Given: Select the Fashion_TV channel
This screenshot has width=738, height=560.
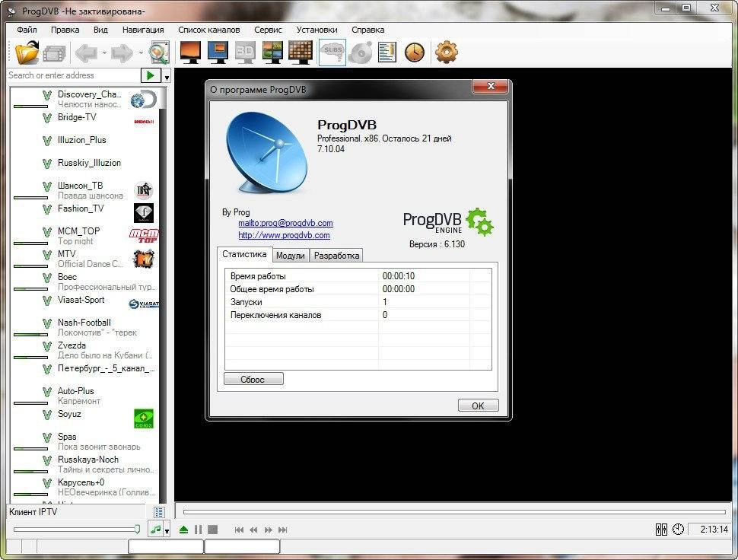Looking at the screenshot, I should point(84,213).
